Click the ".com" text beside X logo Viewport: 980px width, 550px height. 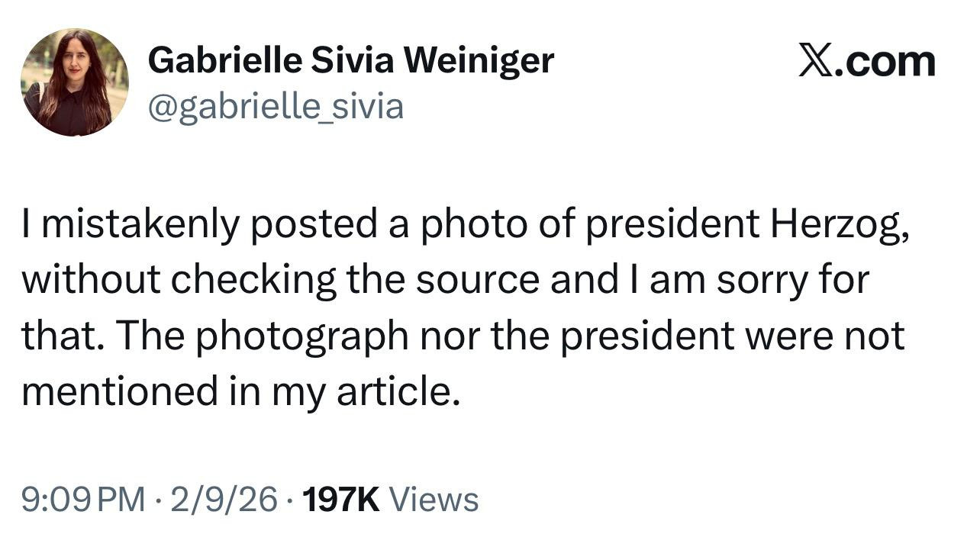click(x=885, y=61)
